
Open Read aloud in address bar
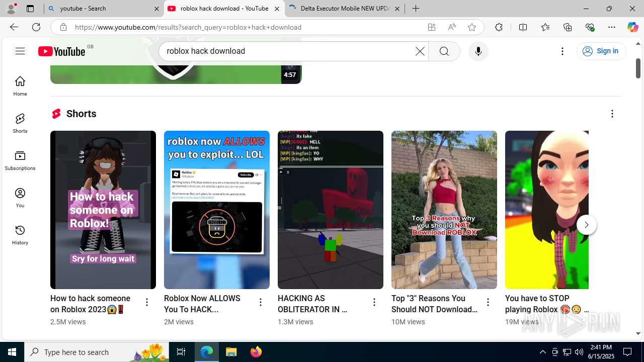[x=452, y=27]
